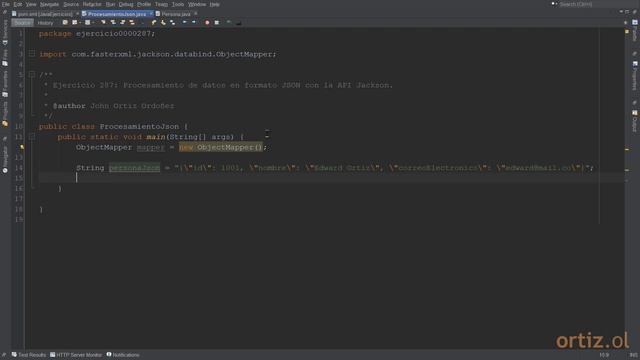This screenshot has width=640, height=360.
Task: Click the orange warning mark in error stripe
Action: tap(627, 149)
